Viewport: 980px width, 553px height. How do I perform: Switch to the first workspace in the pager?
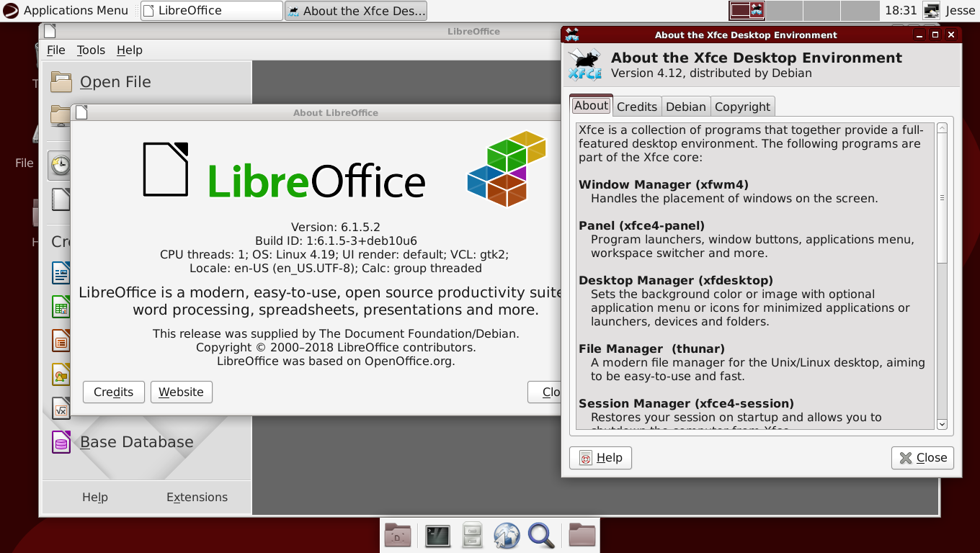pos(747,10)
